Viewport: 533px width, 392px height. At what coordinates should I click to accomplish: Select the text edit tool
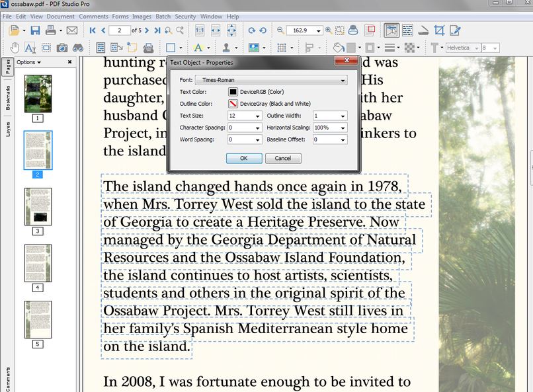click(29, 47)
